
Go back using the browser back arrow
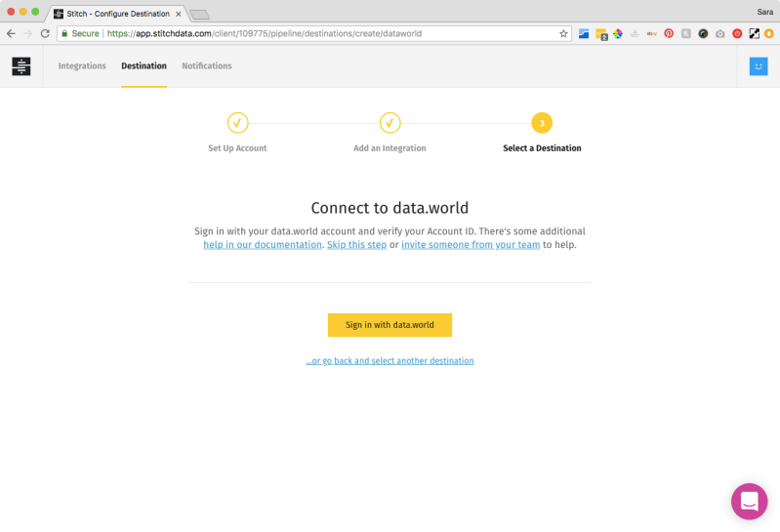[11, 34]
